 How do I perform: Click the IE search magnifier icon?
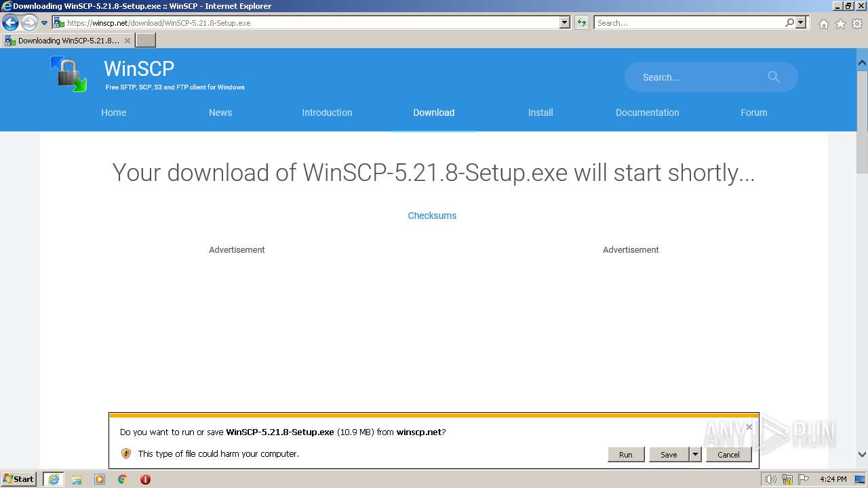click(x=789, y=23)
